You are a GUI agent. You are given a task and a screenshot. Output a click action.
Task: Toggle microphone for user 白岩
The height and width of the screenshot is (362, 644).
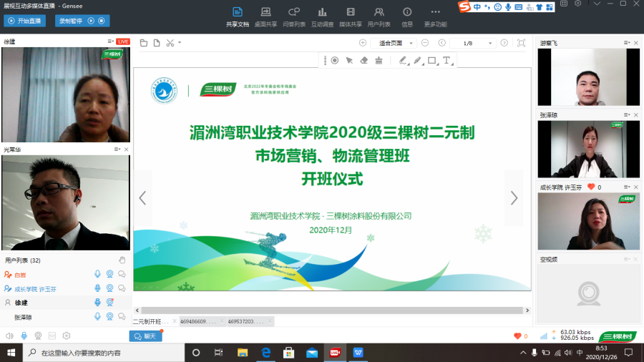97,274
